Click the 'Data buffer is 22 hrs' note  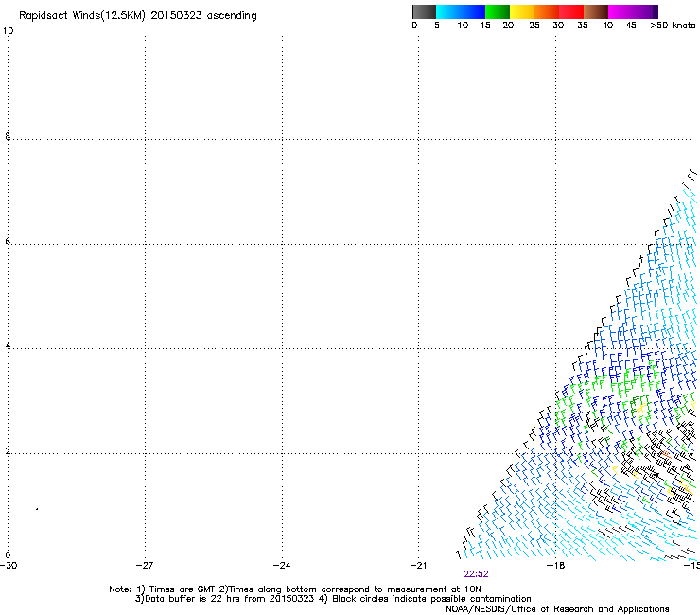click(333, 599)
